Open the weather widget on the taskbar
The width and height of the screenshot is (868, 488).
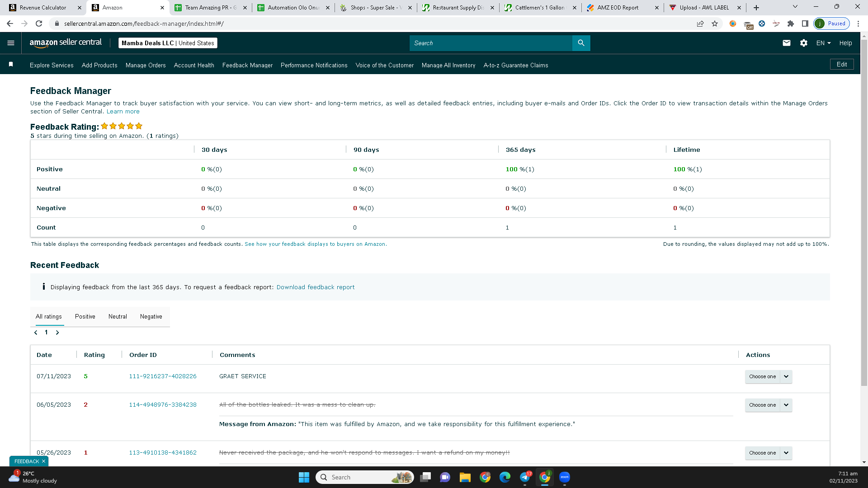click(33, 477)
